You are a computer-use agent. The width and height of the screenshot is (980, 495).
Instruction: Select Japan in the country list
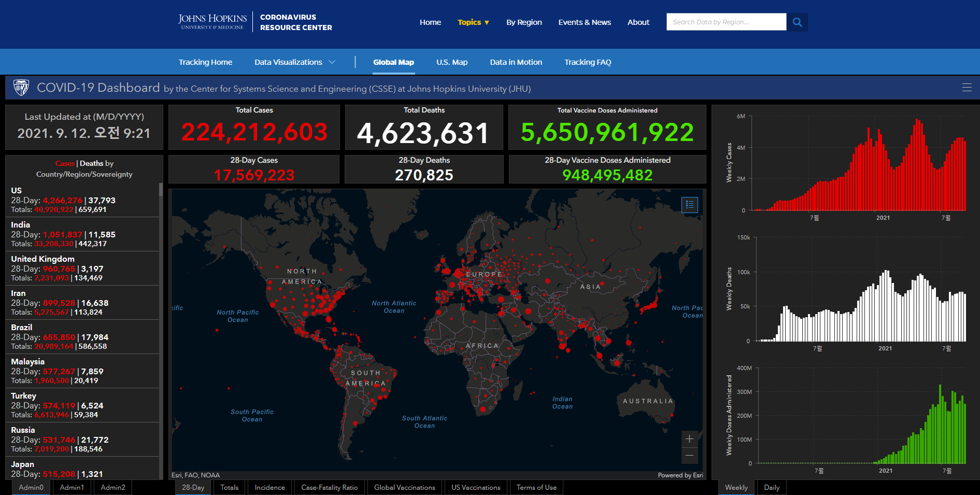tap(82, 469)
